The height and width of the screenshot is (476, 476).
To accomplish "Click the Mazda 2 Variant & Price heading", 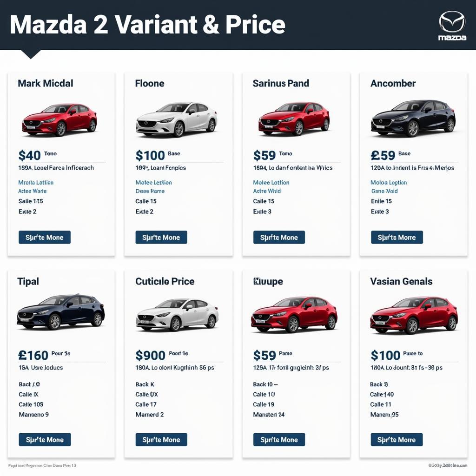I will pyautogui.click(x=149, y=25).
